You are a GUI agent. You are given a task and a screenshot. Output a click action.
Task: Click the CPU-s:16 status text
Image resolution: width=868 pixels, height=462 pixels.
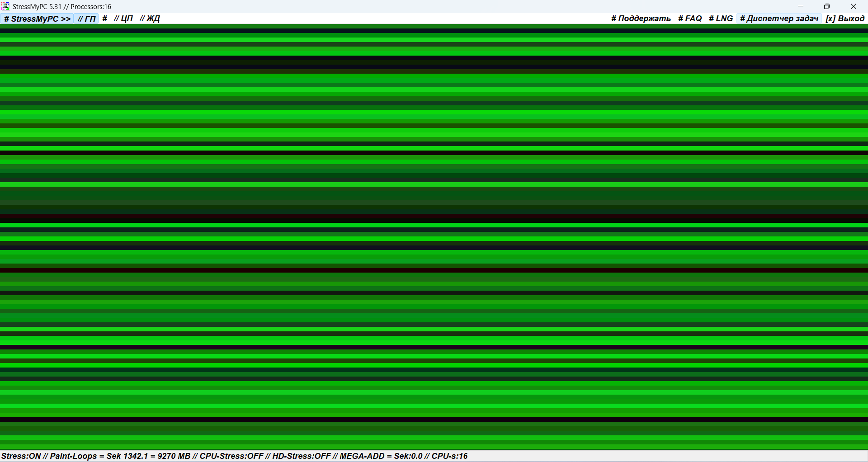[449, 456]
